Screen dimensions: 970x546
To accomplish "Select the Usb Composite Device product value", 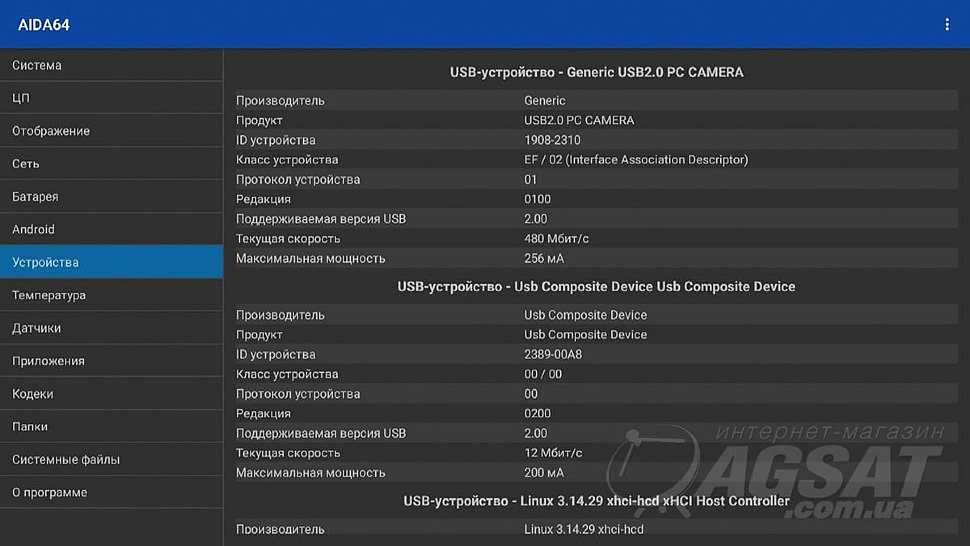I will (x=585, y=335).
